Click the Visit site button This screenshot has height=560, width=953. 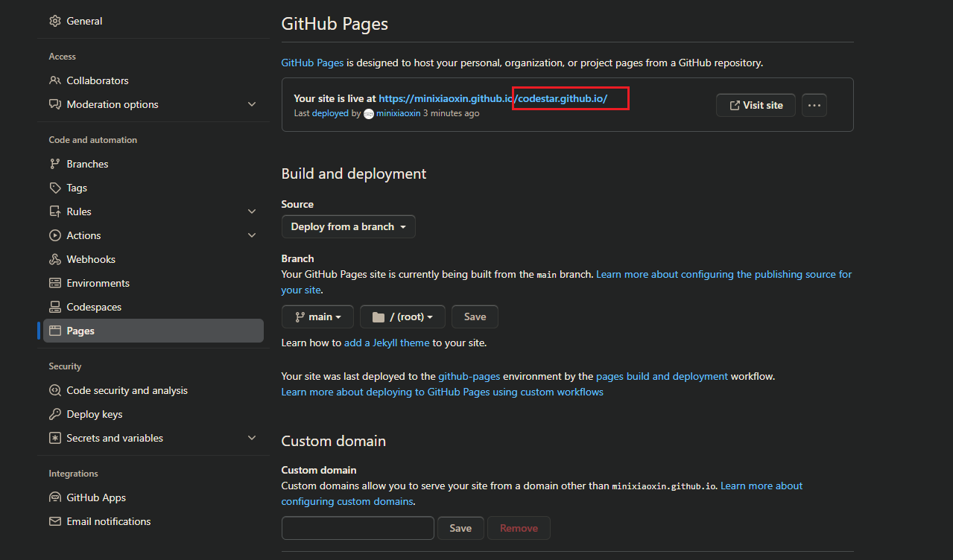coord(756,105)
